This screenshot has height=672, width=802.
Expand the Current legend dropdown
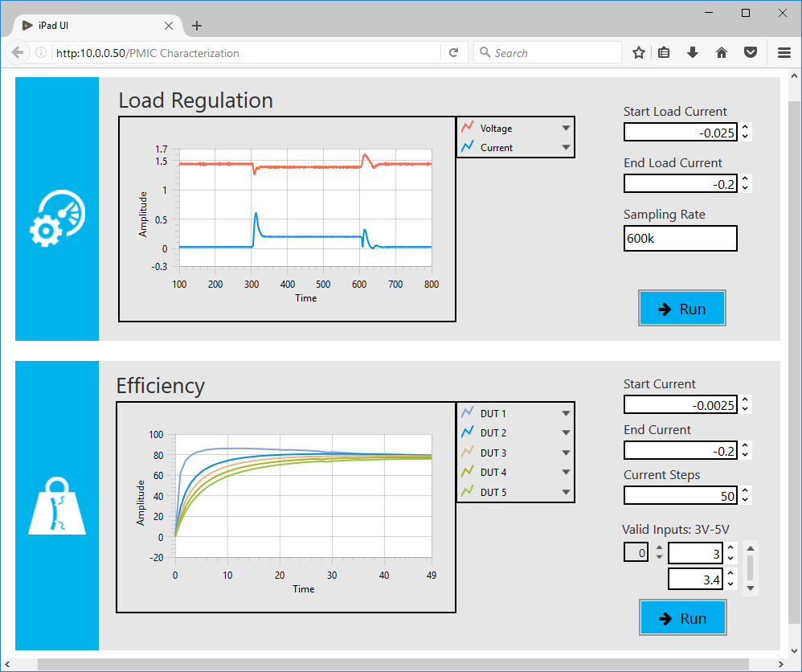(x=566, y=147)
